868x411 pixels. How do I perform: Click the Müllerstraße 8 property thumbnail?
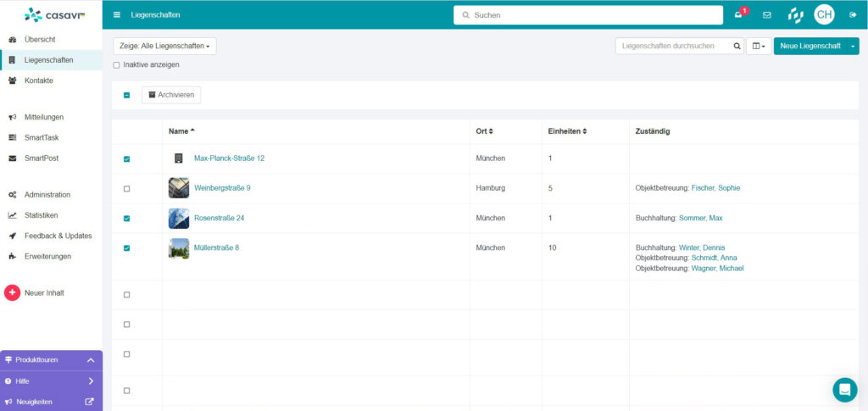[x=179, y=248]
